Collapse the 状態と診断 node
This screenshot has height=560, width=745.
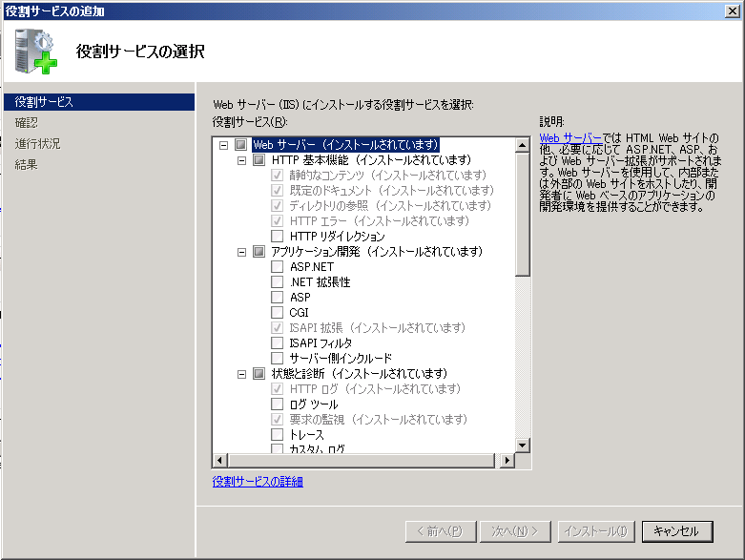(x=242, y=374)
